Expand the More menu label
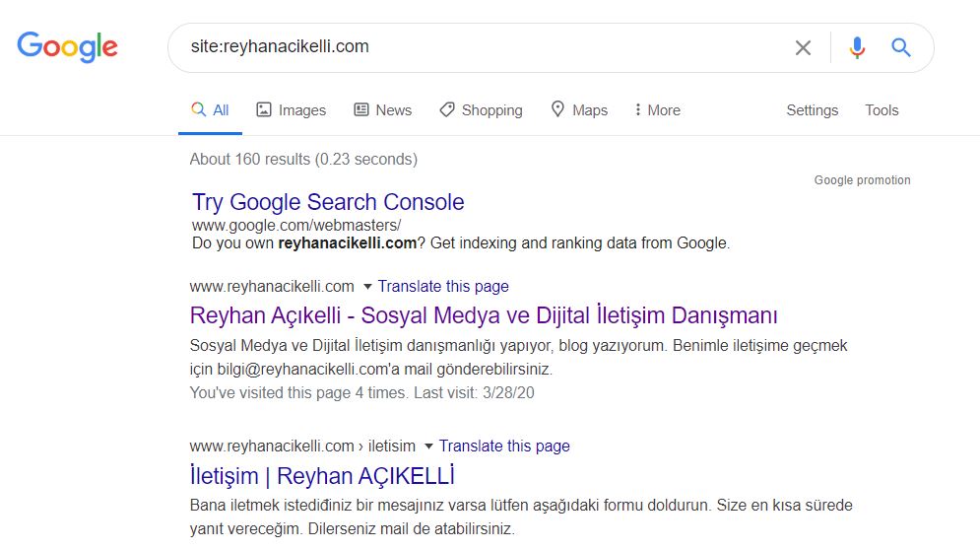This screenshot has width=980, height=550. (664, 110)
